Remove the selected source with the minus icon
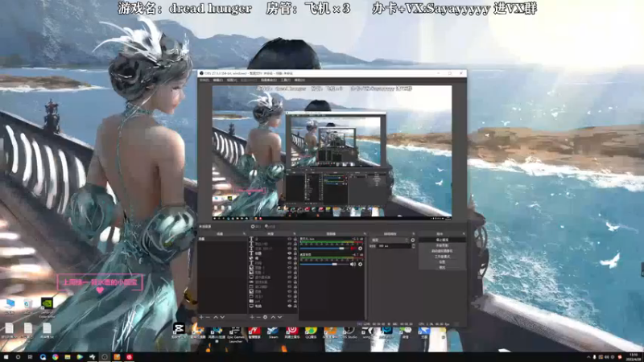Image resolution: width=644 pixels, height=362 pixels. (258, 317)
